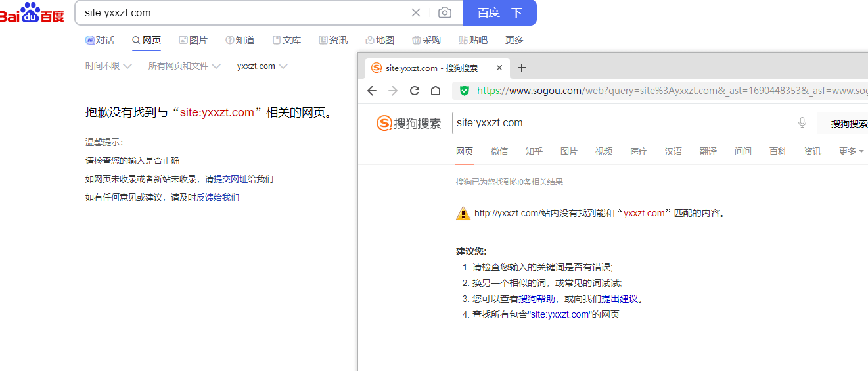Expand 时间不限 time filter dropdown

[108, 66]
